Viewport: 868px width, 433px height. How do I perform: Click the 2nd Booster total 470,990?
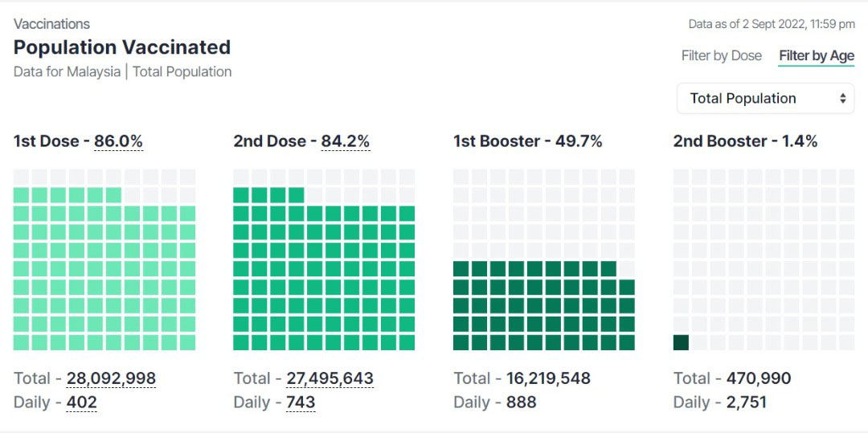(759, 379)
